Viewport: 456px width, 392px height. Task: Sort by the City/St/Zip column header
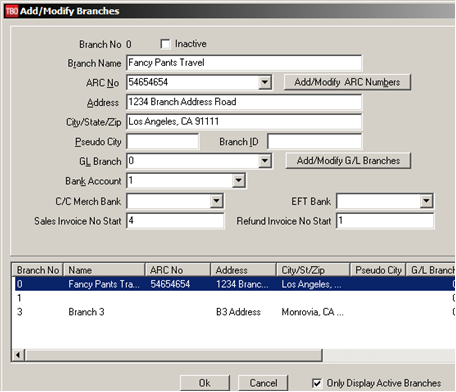pos(313,270)
